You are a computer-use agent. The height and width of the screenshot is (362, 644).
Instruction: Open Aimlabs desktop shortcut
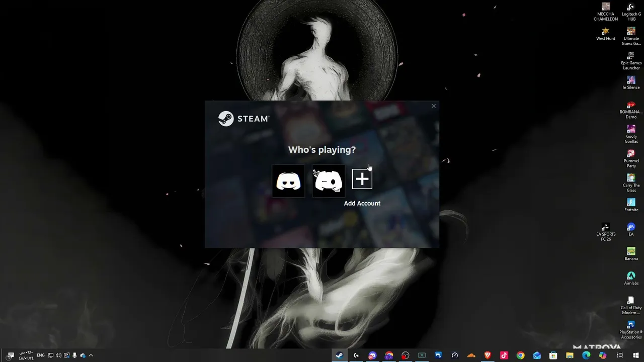point(631,279)
